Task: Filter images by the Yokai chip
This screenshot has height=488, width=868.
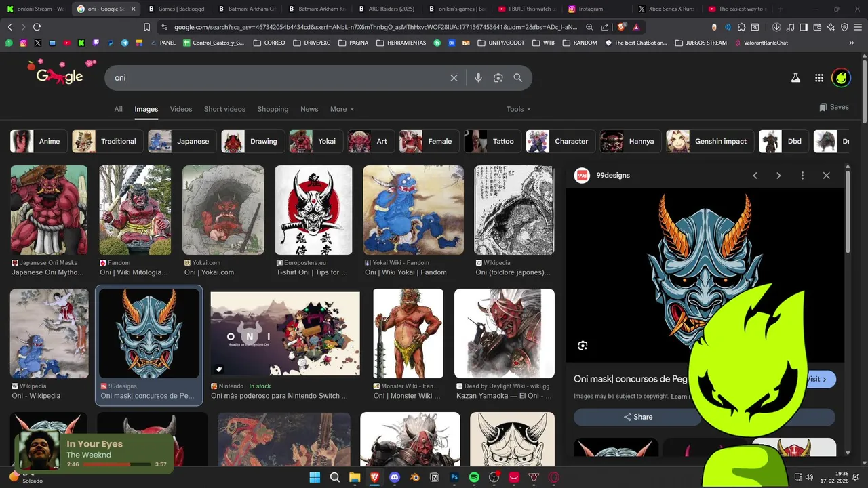Action: tap(316, 142)
